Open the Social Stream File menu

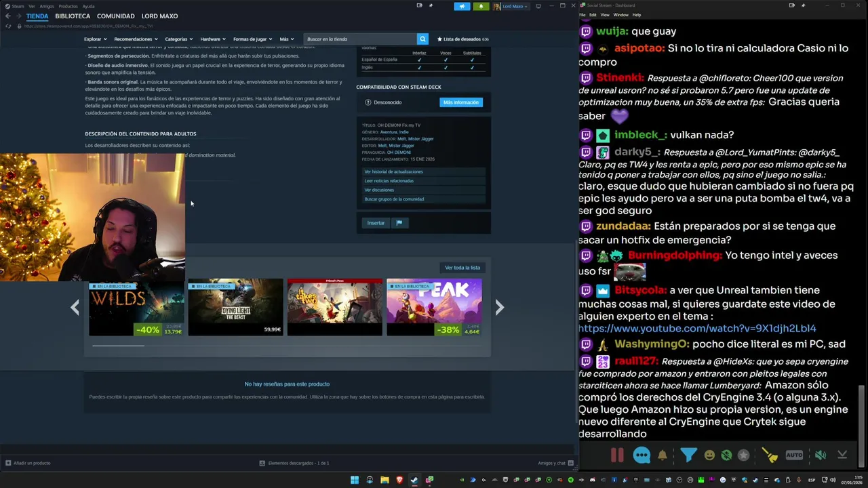(583, 15)
